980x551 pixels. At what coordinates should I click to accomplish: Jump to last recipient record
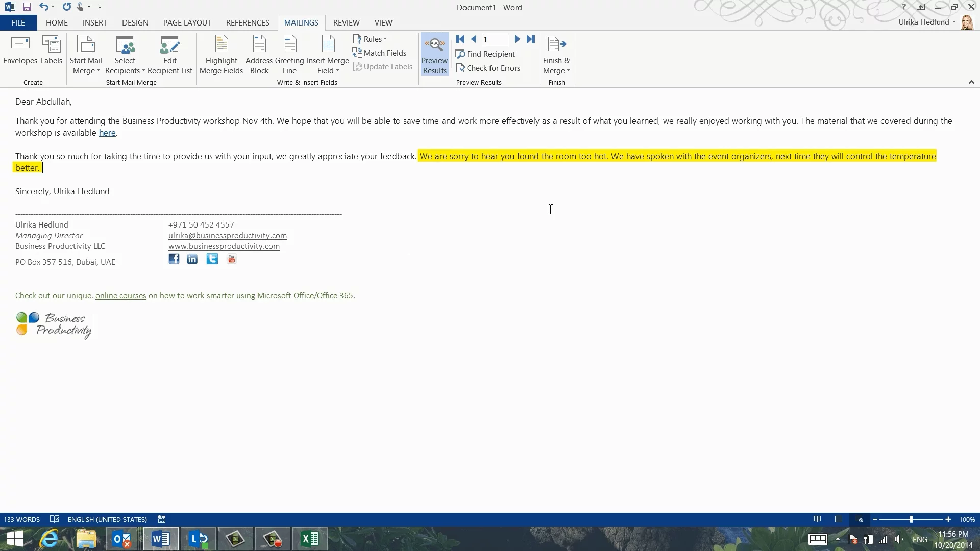(531, 39)
